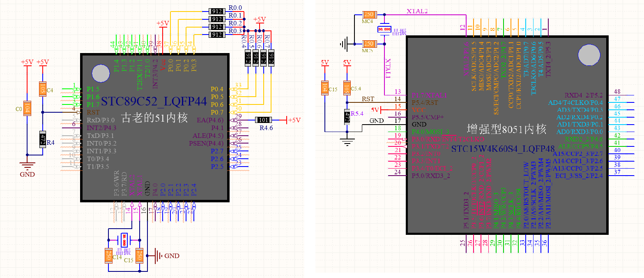The width and height of the screenshot is (644, 278).
Task: Click the +5V label above capacitor C4
Action: [x=42, y=62]
